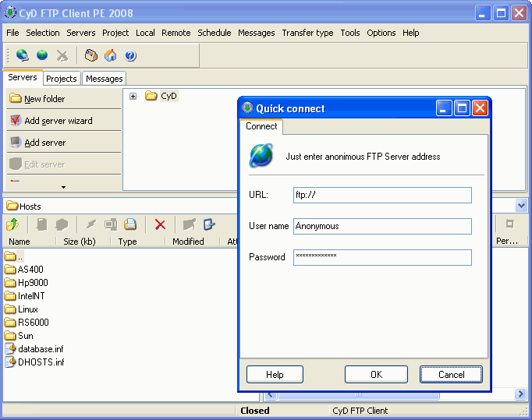Confirm with the OK button
The height and width of the screenshot is (420, 532).
pyautogui.click(x=376, y=375)
